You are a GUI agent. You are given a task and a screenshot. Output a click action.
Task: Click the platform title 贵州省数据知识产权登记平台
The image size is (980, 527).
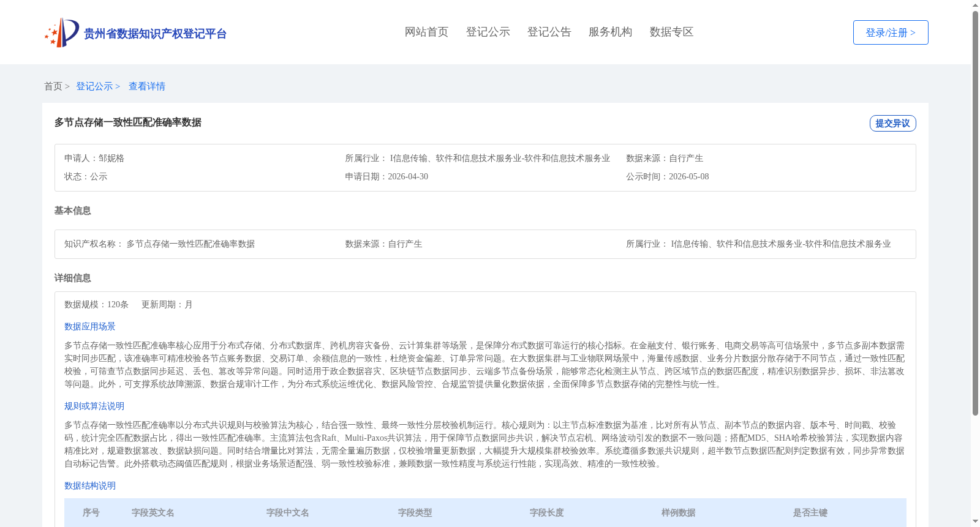coord(155,34)
